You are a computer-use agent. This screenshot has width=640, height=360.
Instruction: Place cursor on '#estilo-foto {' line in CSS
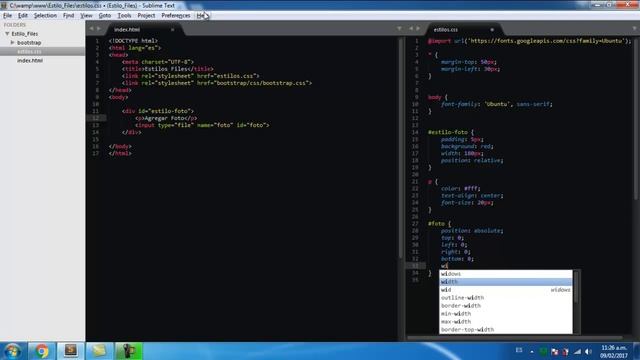pos(451,132)
